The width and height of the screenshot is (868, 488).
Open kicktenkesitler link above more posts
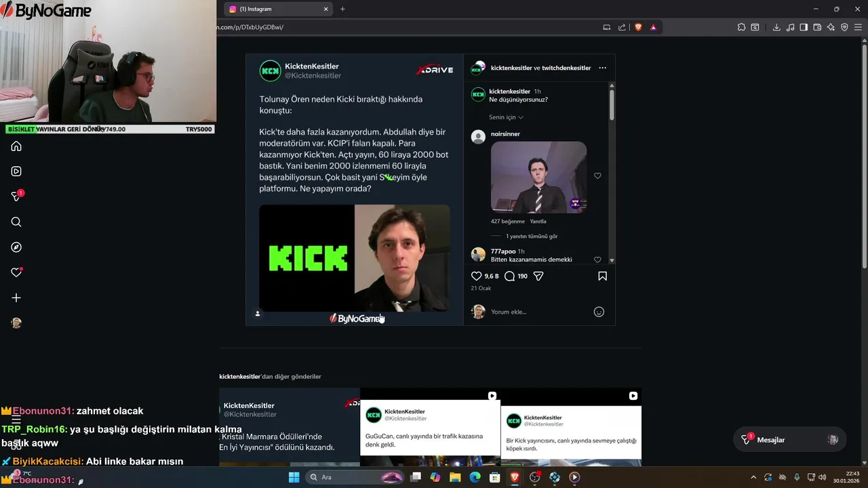tap(240, 376)
